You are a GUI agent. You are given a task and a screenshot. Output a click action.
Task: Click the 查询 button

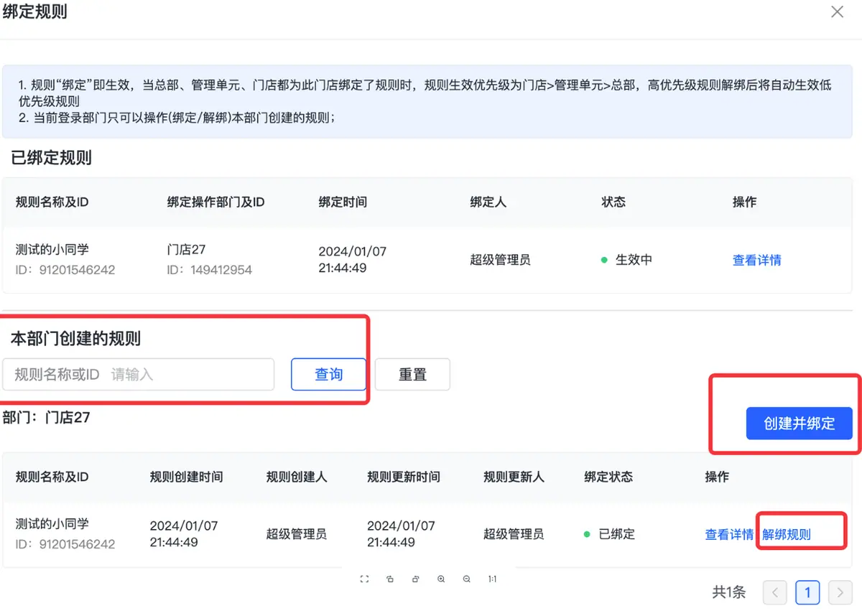point(328,375)
